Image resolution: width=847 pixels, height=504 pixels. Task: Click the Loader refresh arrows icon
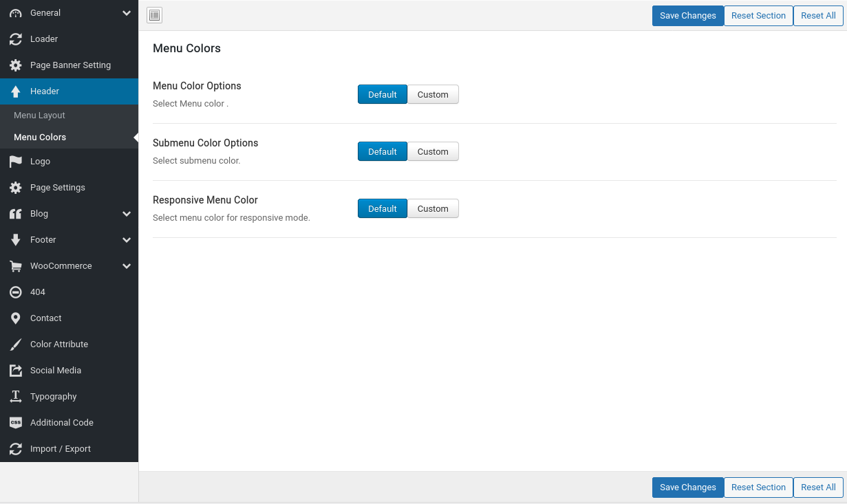pyautogui.click(x=16, y=39)
